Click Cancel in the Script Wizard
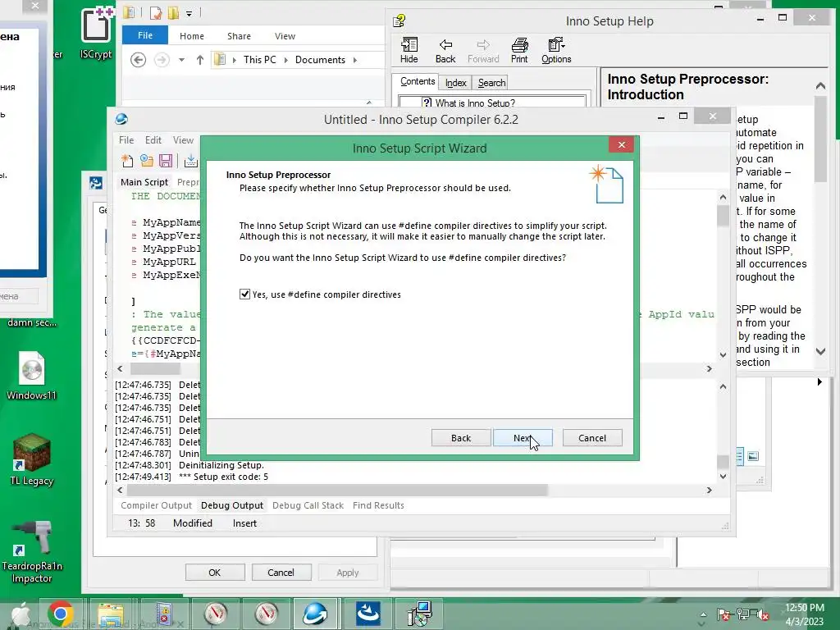This screenshot has width=840, height=630. [592, 438]
